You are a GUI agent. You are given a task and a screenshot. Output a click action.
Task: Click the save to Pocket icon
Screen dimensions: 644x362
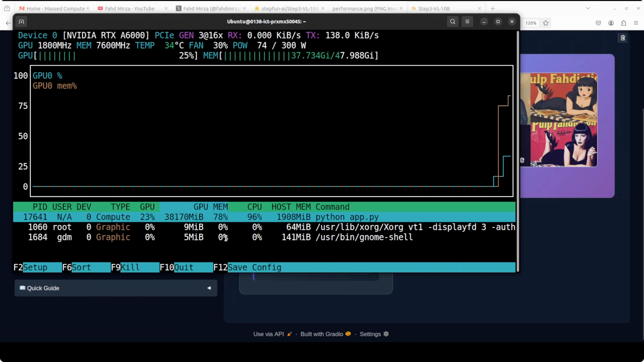[x=598, y=23]
